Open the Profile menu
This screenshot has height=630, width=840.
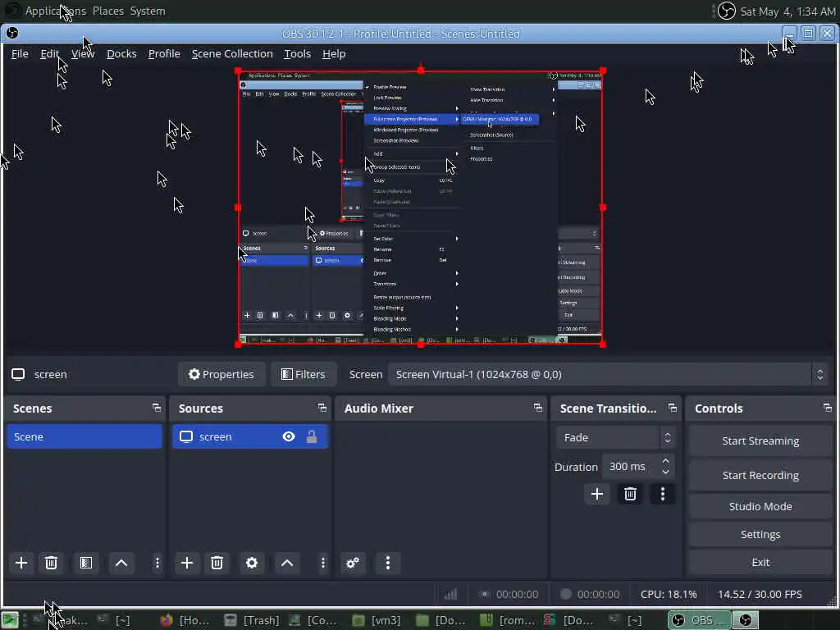click(x=164, y=53)
